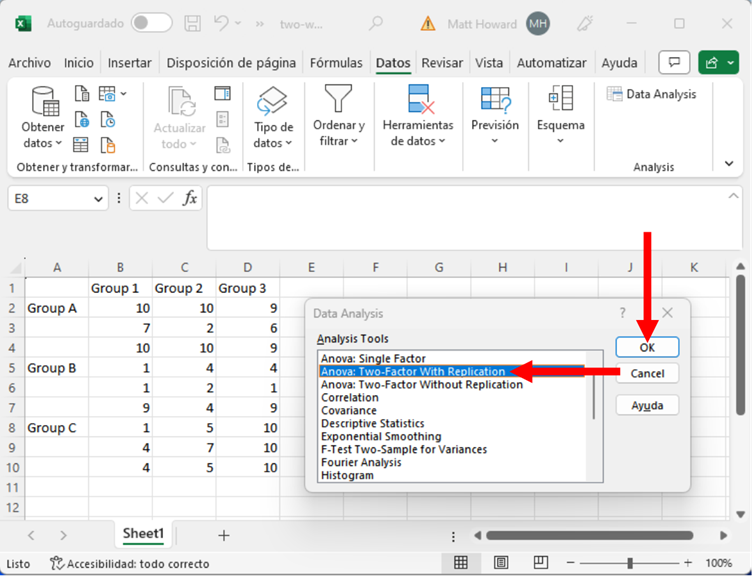This screenshot has height=576, width=752.
Task: Click the Ordenar y filtrar funnel icon
Action: [339, 100]
